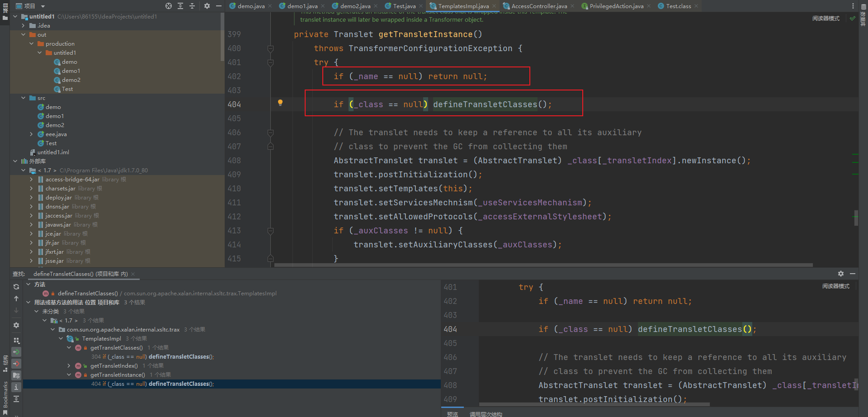Collapse the 未分类 results group

point(37,311)
